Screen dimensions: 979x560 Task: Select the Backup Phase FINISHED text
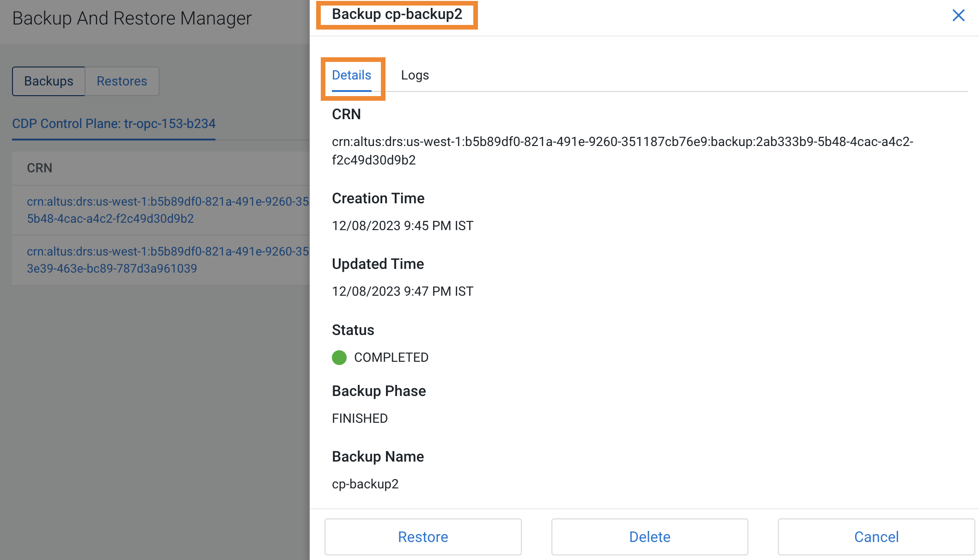click(x=359, y=418)
